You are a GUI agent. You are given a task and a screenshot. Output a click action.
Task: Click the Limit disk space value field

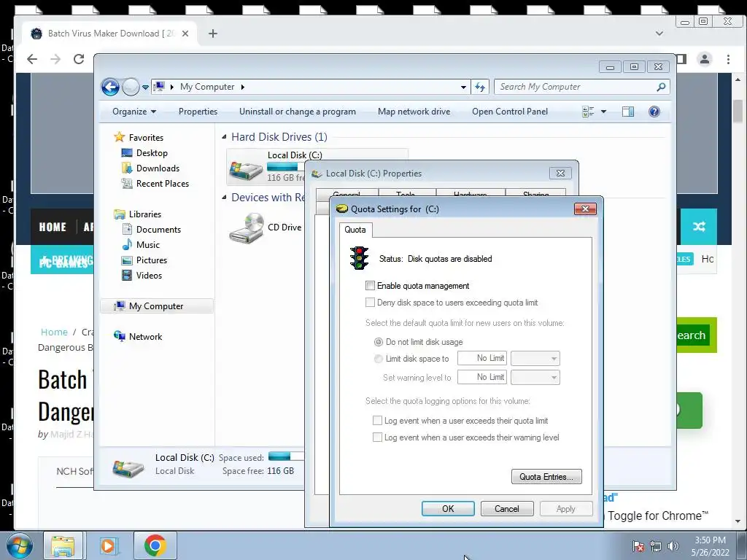click(482, 358)
